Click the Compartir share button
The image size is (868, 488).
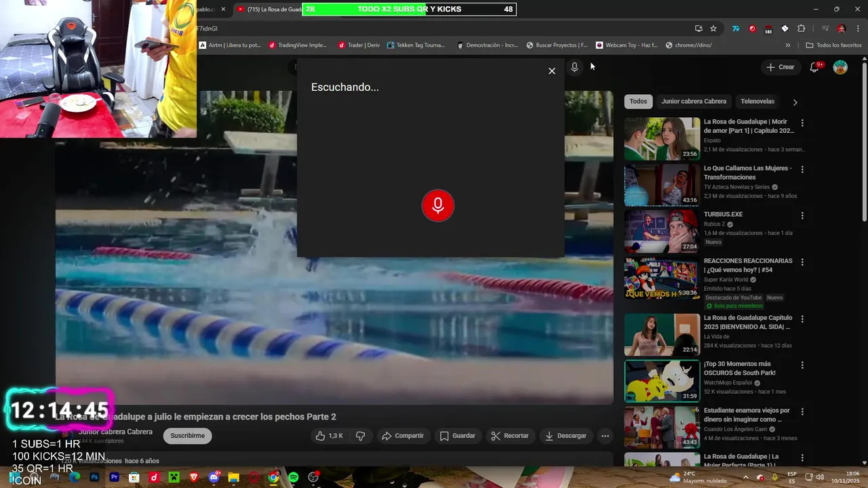[x=403, y=436]
